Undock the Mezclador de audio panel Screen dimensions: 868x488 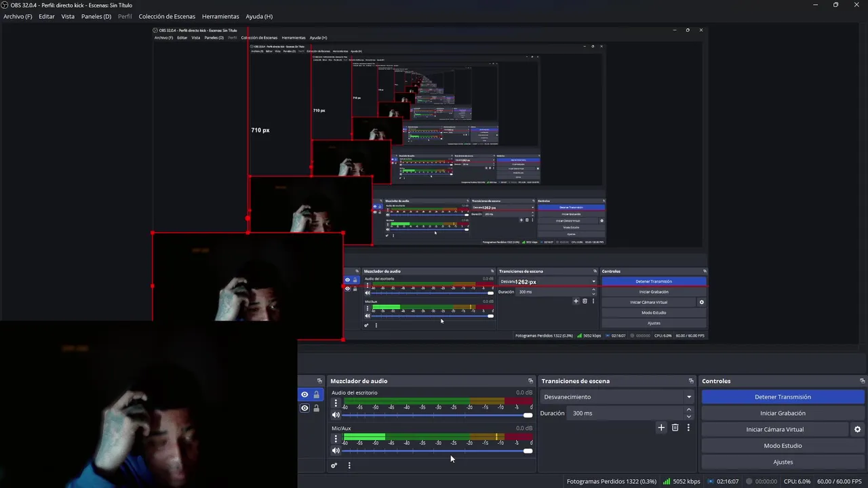point(530,381)
